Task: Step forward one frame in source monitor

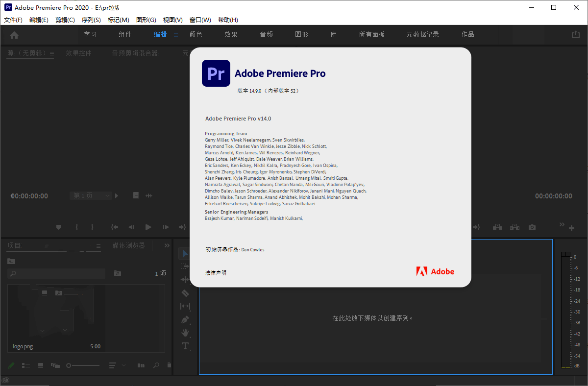Action: tap(166, 227)
